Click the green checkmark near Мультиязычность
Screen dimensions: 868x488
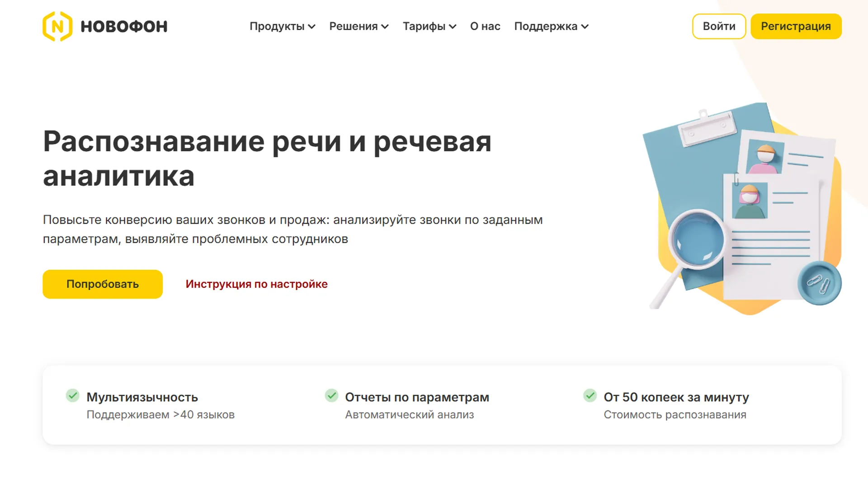click(x=73, y=395)
